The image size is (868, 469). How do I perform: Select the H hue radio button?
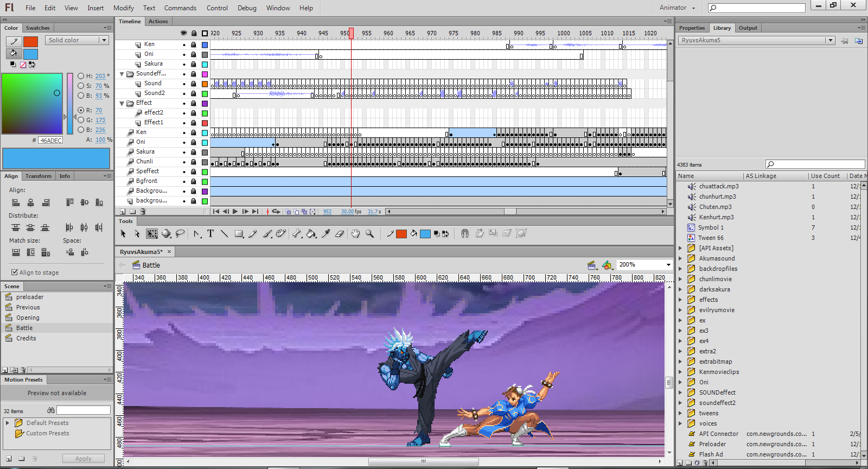(81, 76)
